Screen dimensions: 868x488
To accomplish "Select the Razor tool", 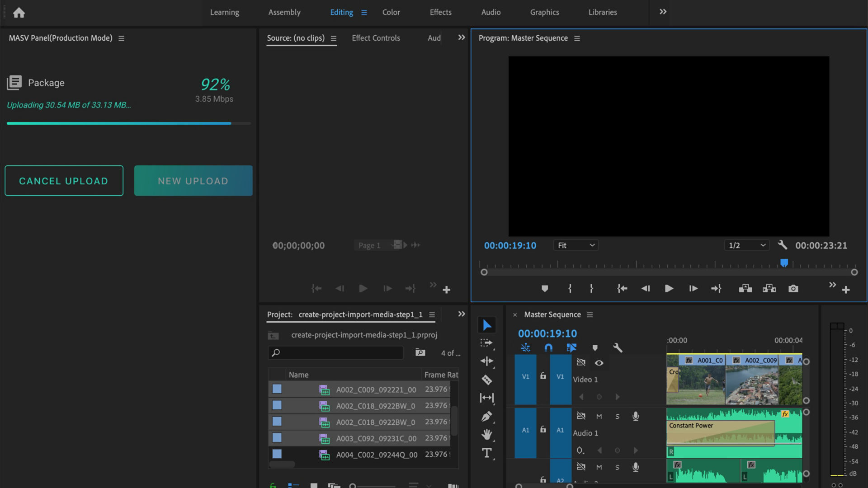I will click(x=487, y=380).
